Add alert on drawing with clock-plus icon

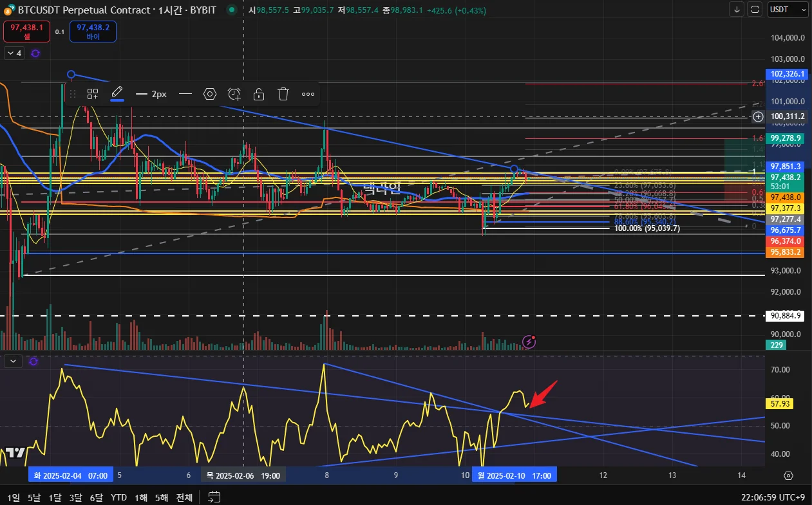click(x=234, y=94)
